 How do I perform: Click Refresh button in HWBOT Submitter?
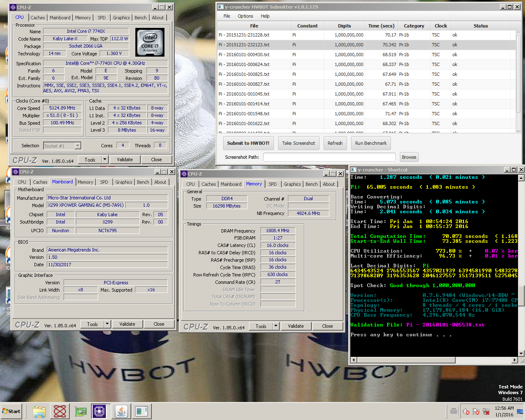coord(335,143)
